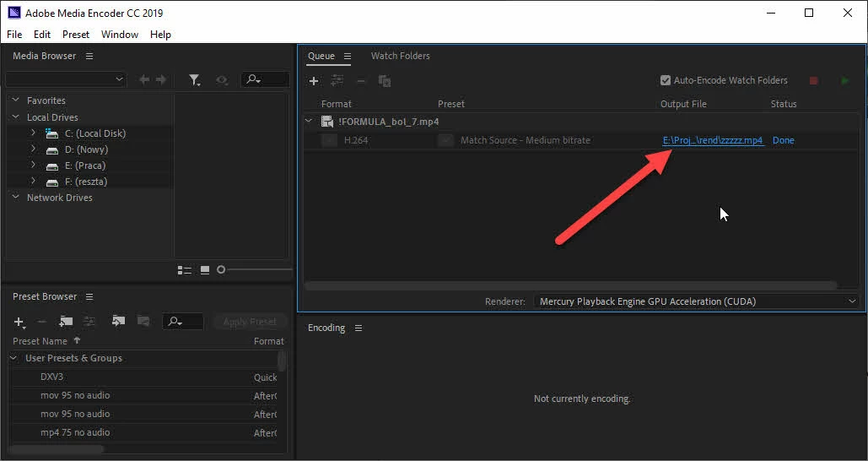The image size is (868, 461).
Task: Click the Done status link
Action: 784,140
